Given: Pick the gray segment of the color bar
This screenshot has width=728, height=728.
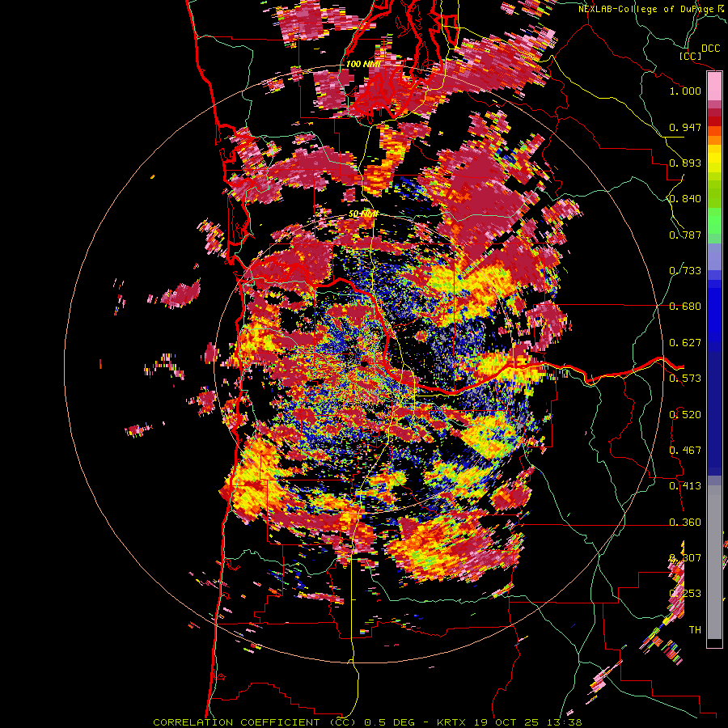Looking at the screenshot, I should (714, 562).
